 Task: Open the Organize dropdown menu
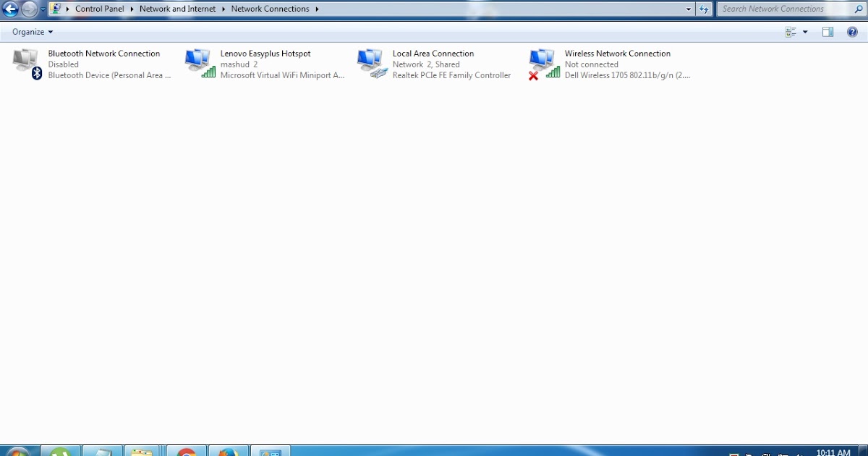[x=30, y=32]
